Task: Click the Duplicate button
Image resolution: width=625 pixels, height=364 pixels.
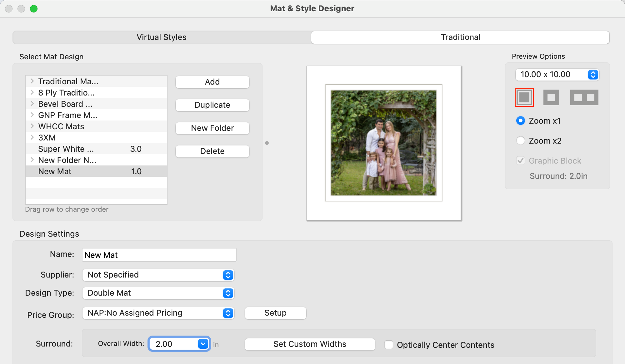Action: point(212,105)
